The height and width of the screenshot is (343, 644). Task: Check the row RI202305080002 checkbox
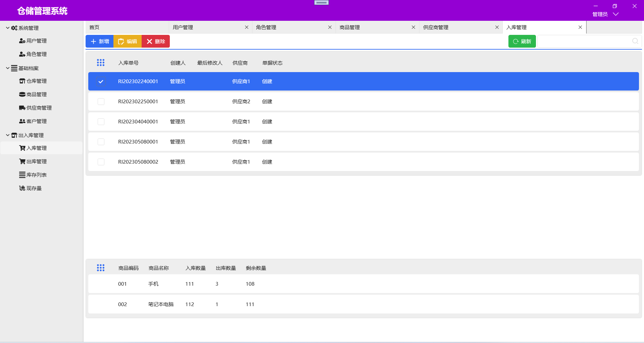[101, 162]
